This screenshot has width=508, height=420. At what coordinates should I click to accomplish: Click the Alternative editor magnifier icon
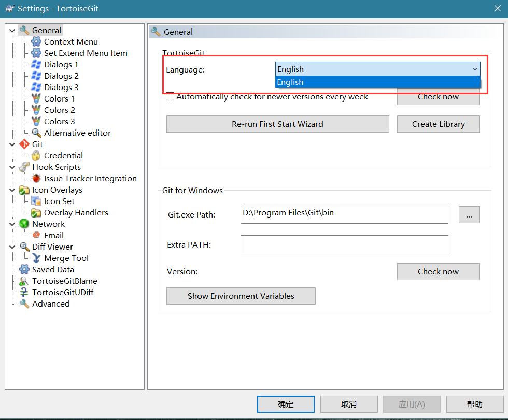[36, 133]
